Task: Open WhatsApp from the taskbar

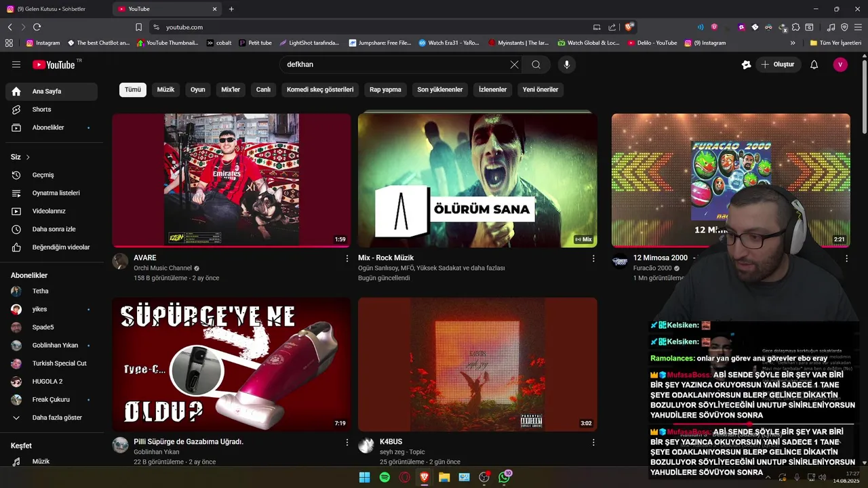Action: point(504,477)
